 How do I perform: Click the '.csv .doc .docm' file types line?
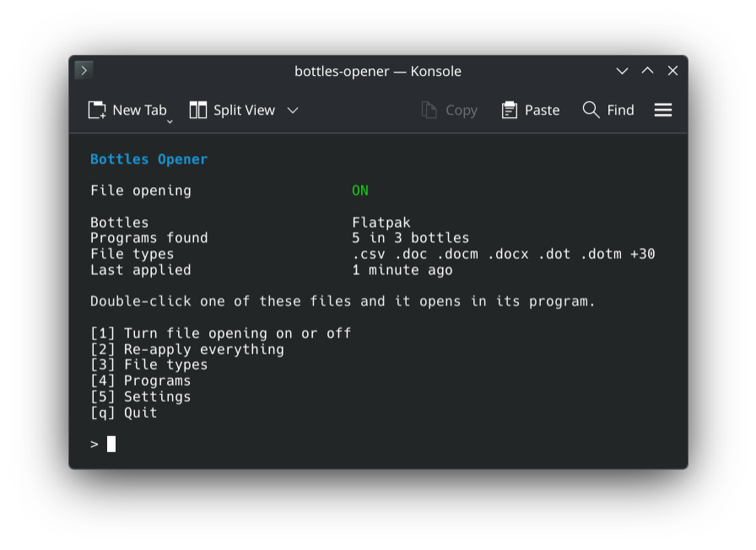[504, 254]
